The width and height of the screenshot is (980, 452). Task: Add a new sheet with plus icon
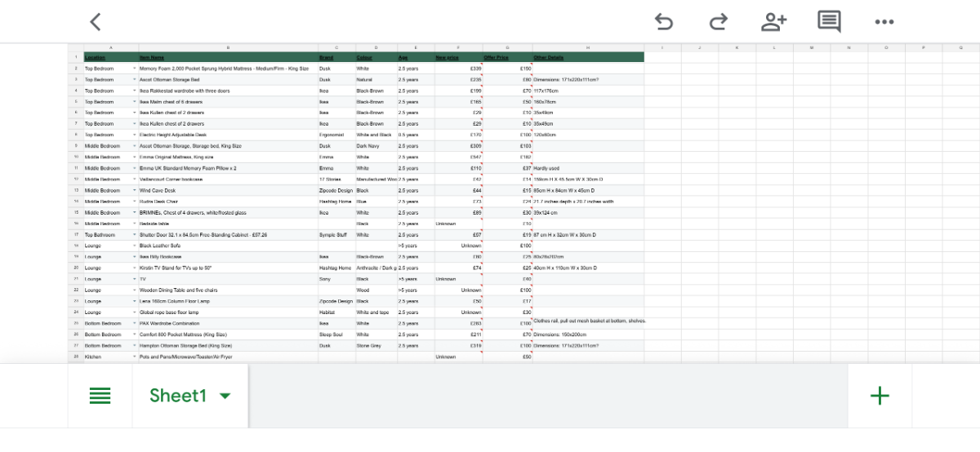(880, 397)
